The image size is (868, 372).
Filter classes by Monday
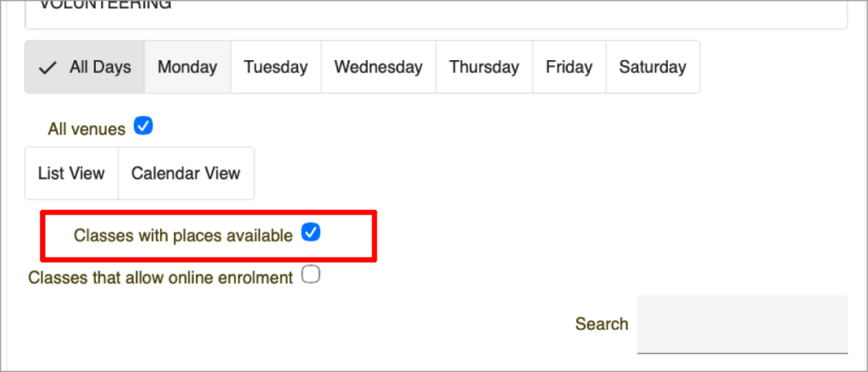(187, 67)
